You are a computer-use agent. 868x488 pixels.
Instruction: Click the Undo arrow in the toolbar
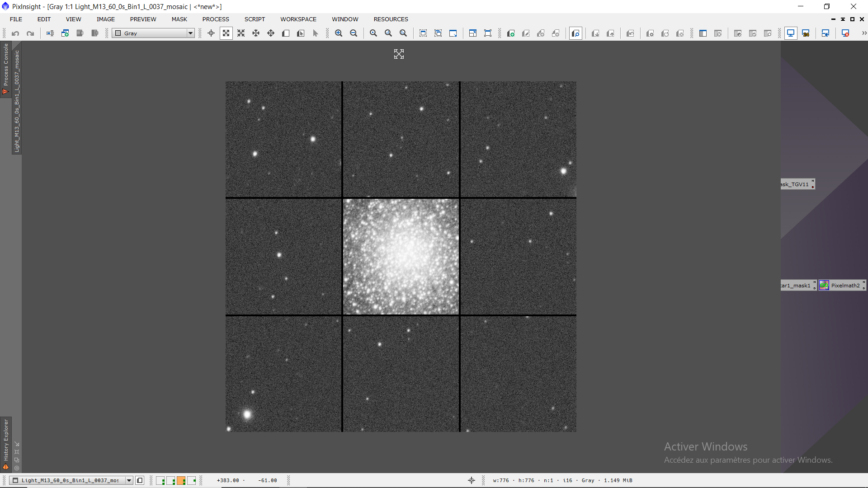pos(15,33)
